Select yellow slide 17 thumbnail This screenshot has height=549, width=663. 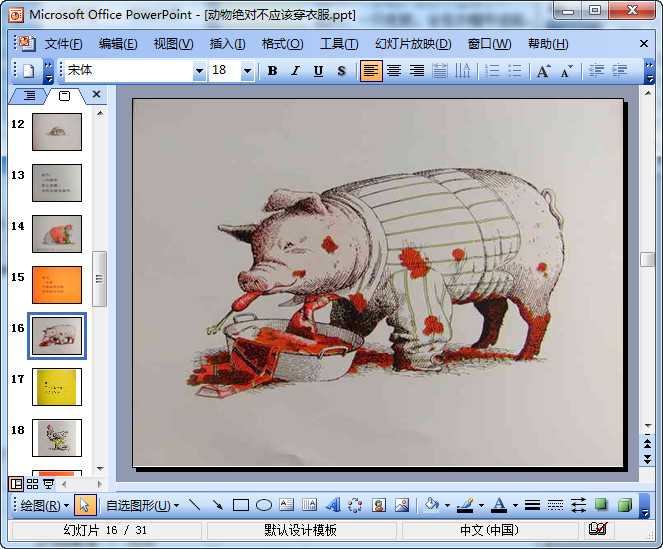(x=57, y=387)
